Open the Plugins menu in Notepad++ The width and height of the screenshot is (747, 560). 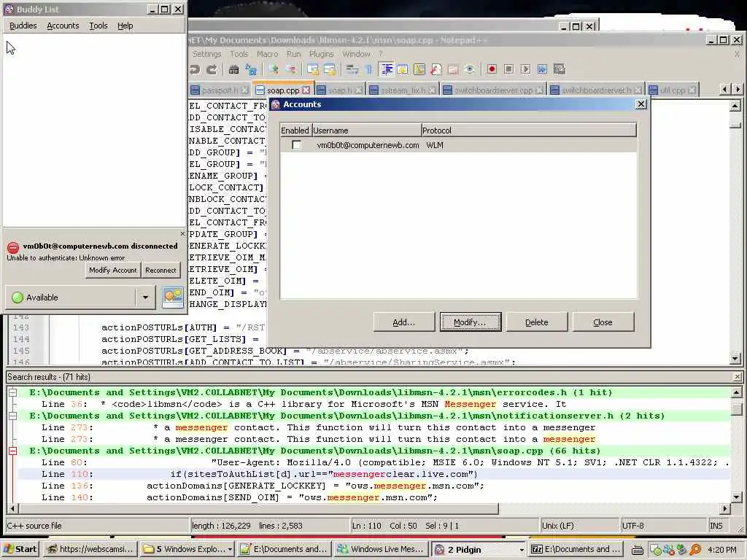(x=321, y=54)
